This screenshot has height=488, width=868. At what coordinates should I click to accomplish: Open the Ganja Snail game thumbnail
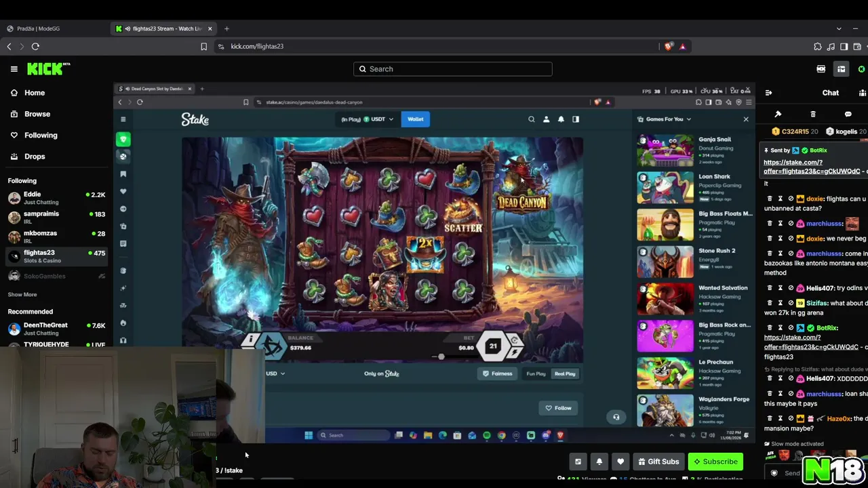(x=665, y=150)
